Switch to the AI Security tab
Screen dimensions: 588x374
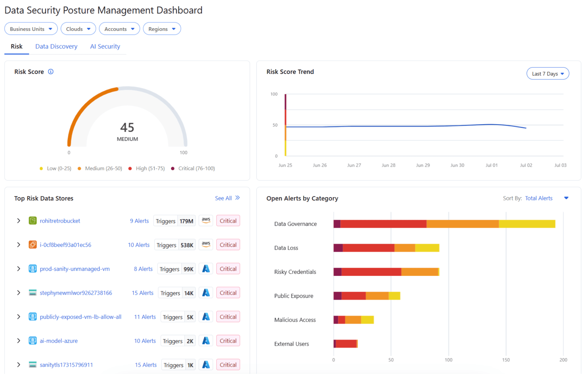(x=105, y=46)
